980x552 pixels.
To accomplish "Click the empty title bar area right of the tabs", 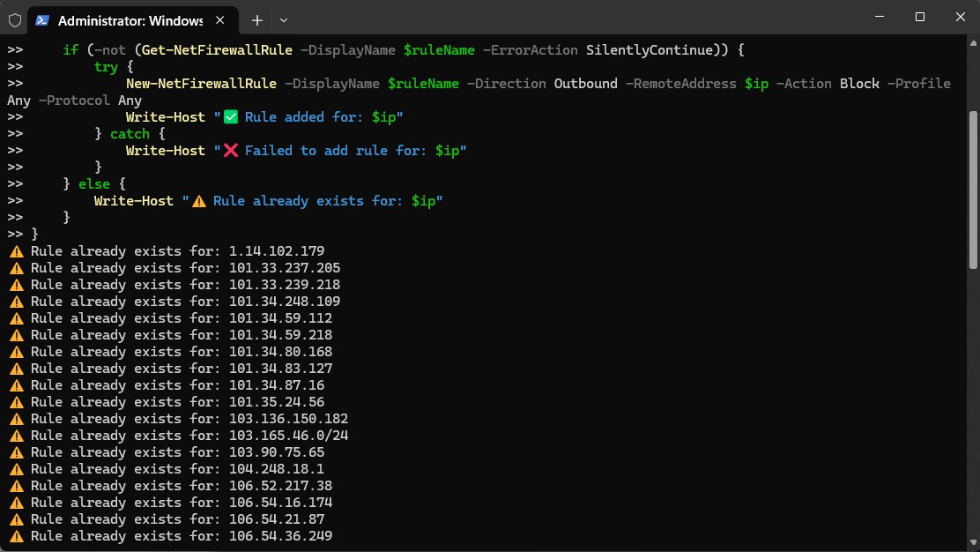I will pyautogui.click(x=573, y=19).
